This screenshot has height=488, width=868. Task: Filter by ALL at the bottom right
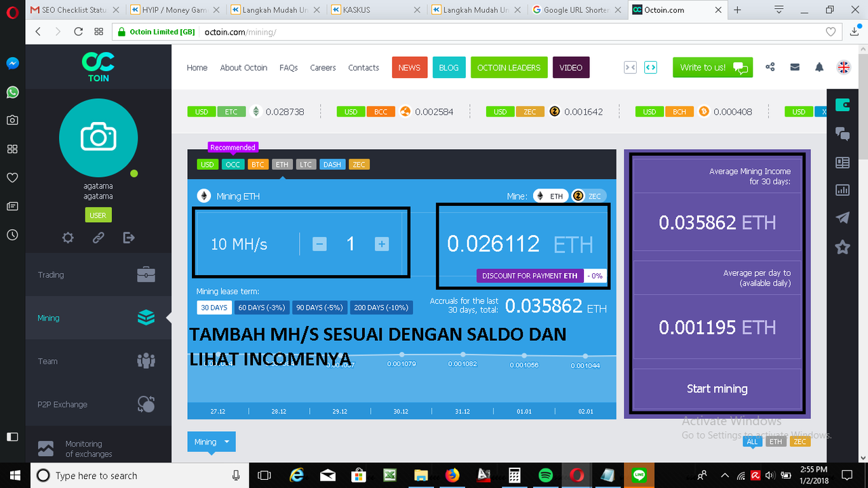752,441
